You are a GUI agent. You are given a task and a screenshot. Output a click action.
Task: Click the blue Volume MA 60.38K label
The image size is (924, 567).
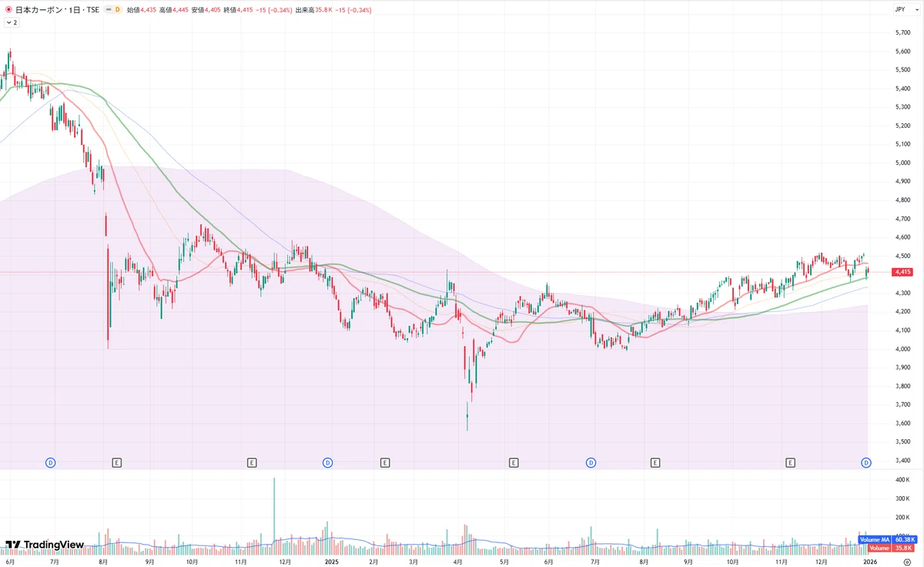pos(886,539)
